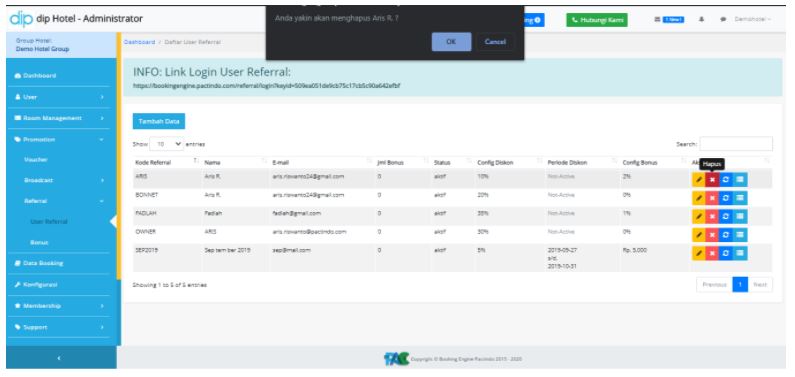The height and width of the screenshot is (377, 795).
Task: Click the referral login URL text
Action: click(x=266, y=86)
